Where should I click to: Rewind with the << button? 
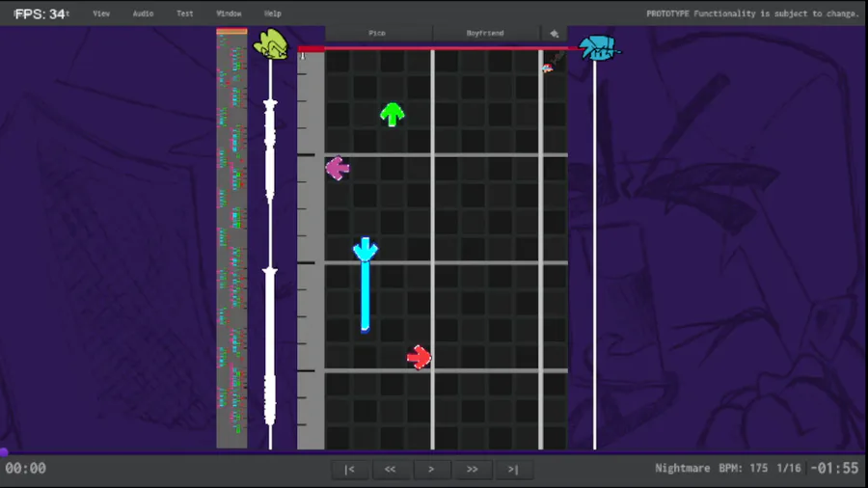pos(391,469)
